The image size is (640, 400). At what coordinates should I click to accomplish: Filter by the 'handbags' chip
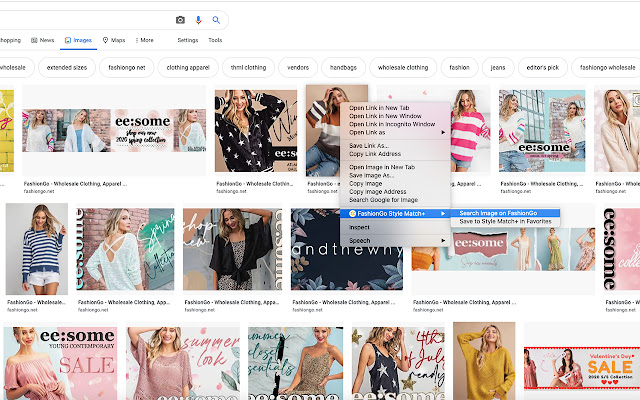point(343,67)
